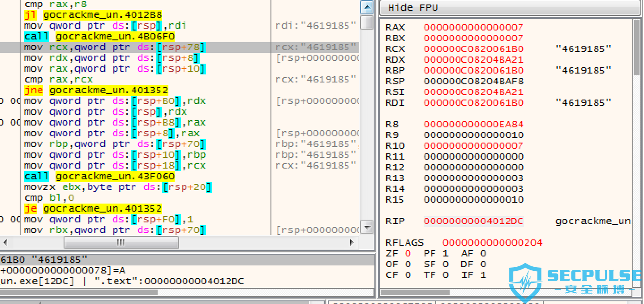Select the jne gocrackme_un.401352 instruction
Viewport: 644px width, 304px height.
tap(96, 90)
